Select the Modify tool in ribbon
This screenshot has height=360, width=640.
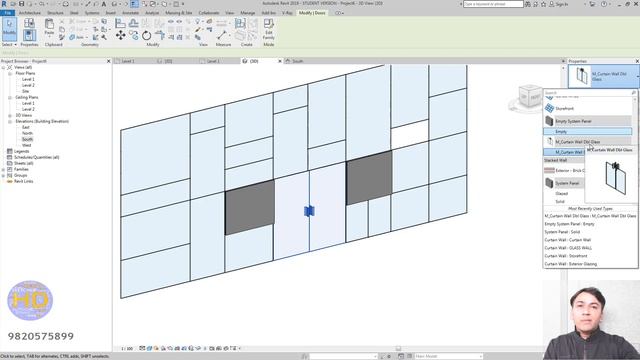pos(9,29)
